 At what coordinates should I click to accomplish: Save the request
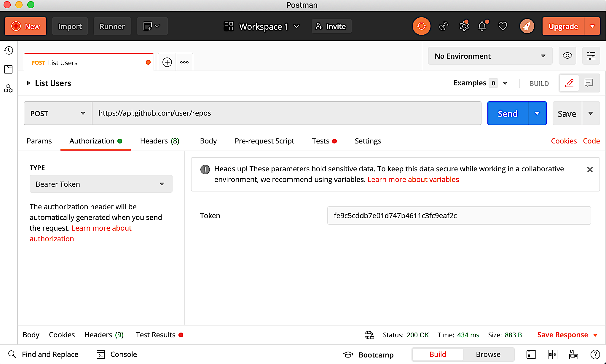click(x=567, y=113)
